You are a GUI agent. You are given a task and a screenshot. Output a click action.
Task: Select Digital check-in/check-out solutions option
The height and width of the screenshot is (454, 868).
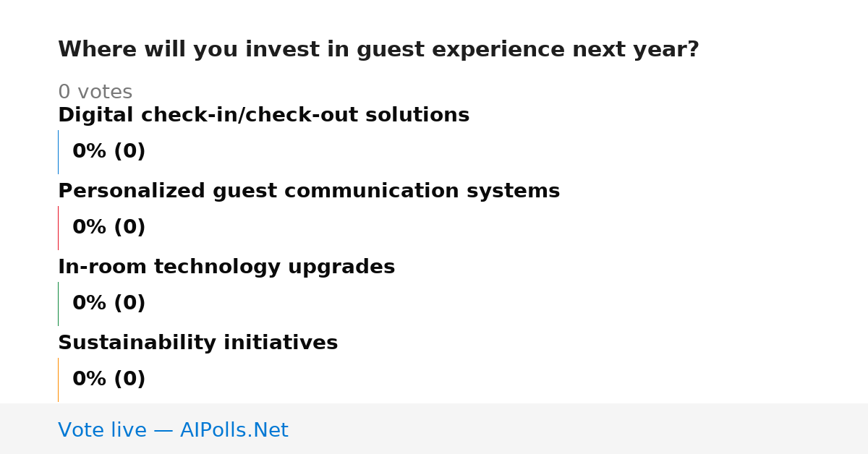tap(263, 115)
